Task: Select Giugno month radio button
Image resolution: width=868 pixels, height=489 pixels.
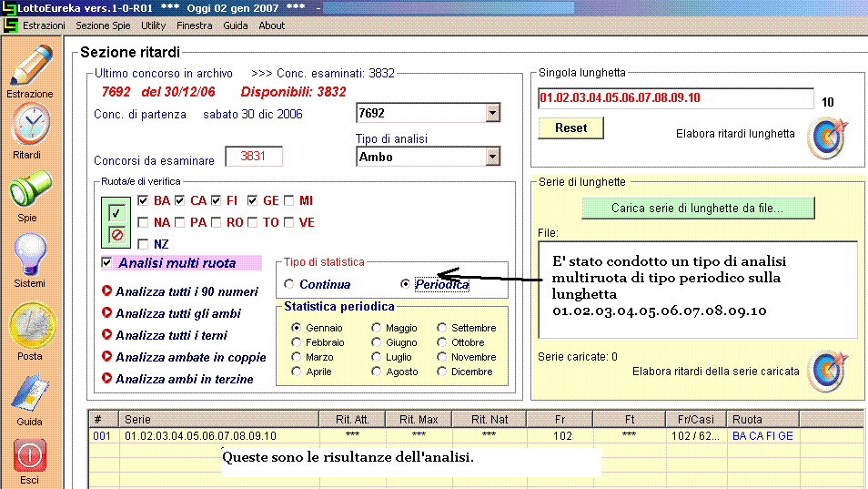Action: 377,342
